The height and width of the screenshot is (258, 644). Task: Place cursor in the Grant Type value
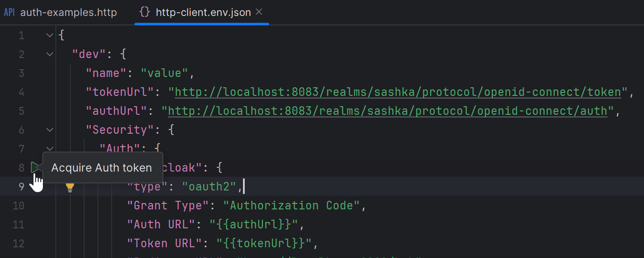[292, 206]
